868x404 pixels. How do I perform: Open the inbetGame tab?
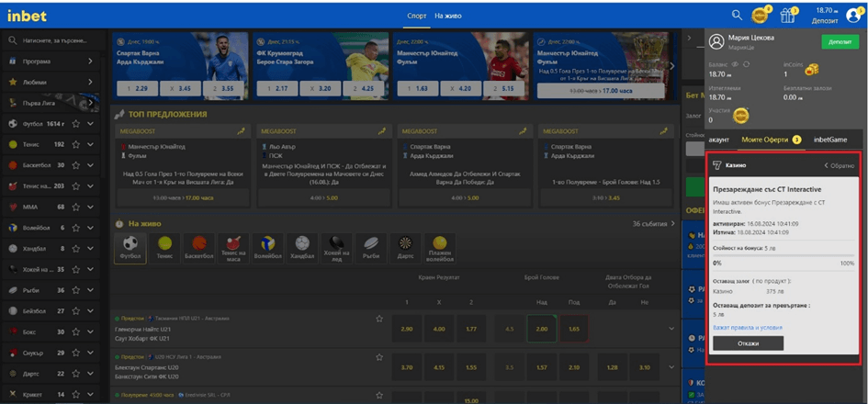[830, 140]
